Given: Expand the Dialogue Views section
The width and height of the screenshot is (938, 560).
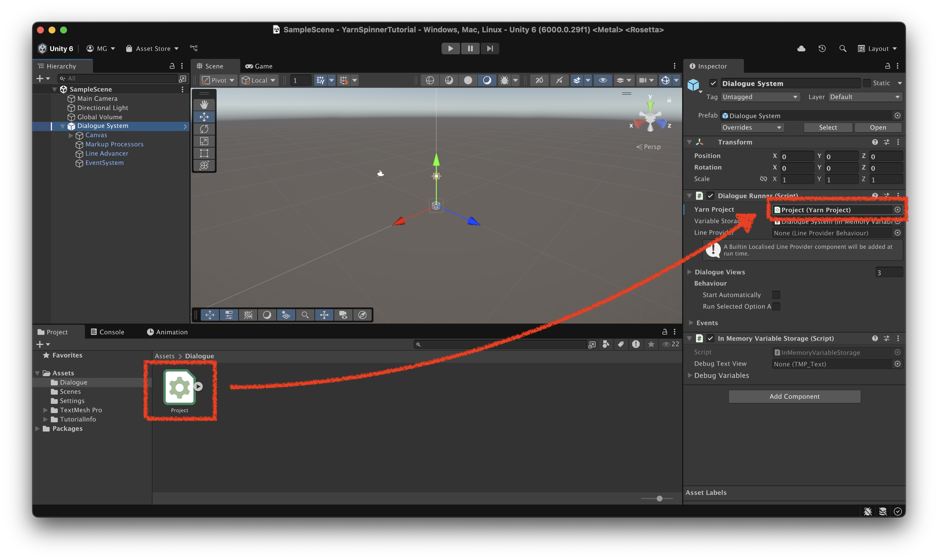Looking at the screenshot, I should (689, 272).
